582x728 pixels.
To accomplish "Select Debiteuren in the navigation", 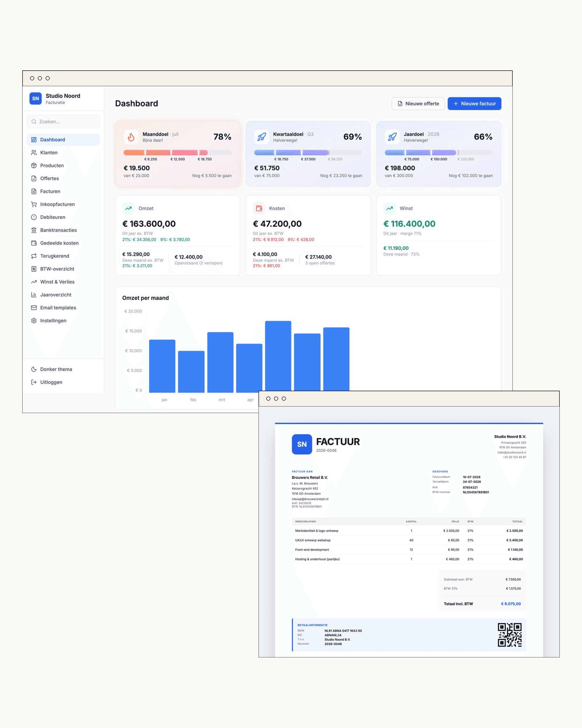I will coord(63,217).
